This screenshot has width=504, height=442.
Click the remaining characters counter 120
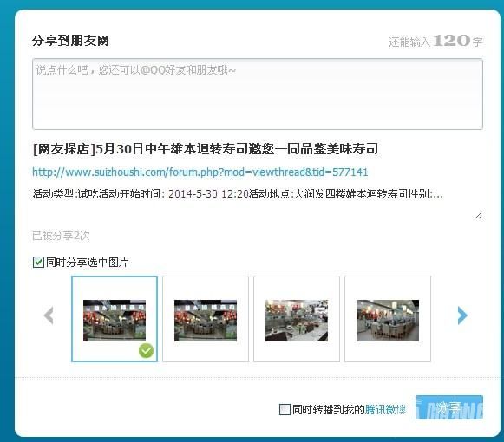pos(452,41)
